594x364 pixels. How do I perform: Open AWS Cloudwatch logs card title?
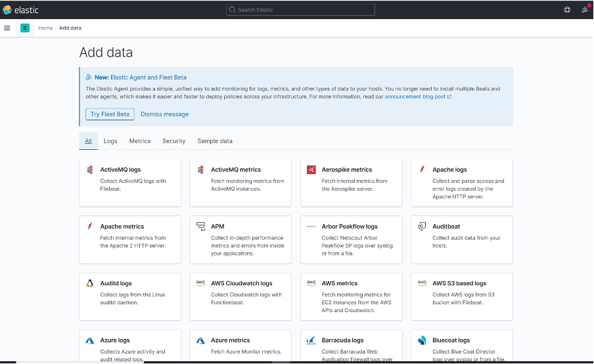(x=242, y=283)
